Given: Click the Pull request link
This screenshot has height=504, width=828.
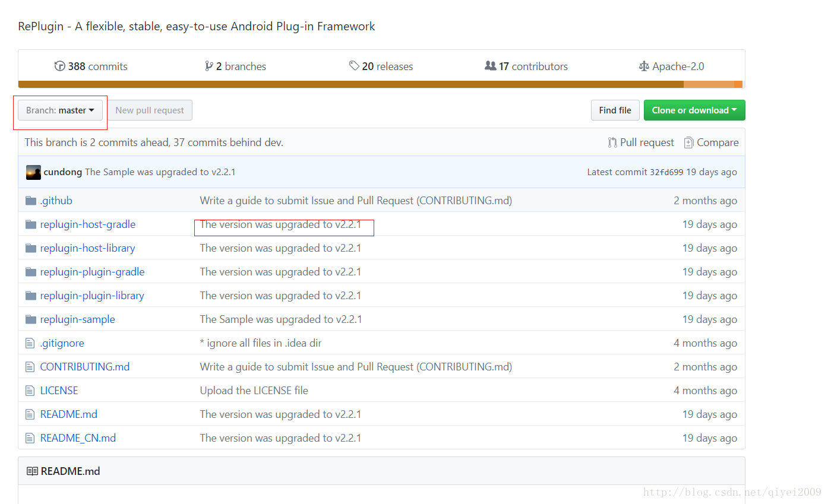Looking at the screenshot, I should click(x=641, y=142).
